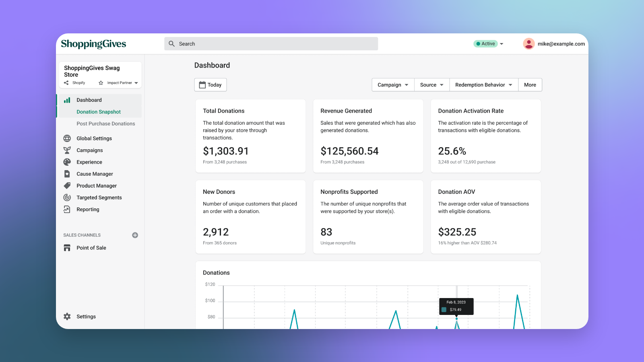Open the Point of Sale channel icon
The image size is (644, 362).
click(x=67, y=248)
